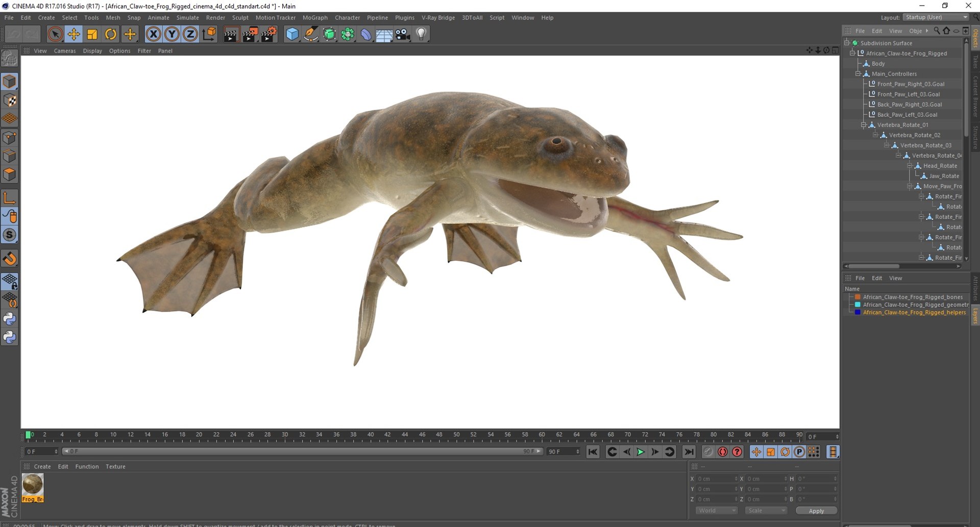This screenshot has width=980, height=527.
Task: Go to start of animation
Action: (593, 452)
